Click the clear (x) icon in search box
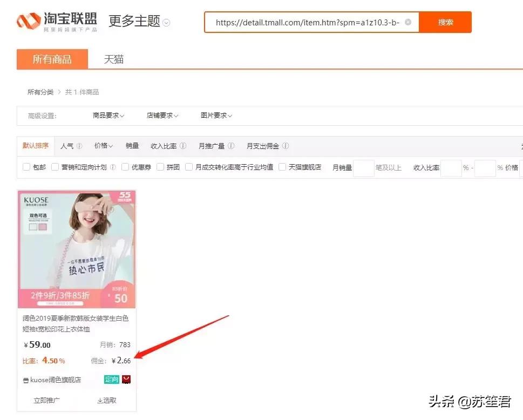 409,22
